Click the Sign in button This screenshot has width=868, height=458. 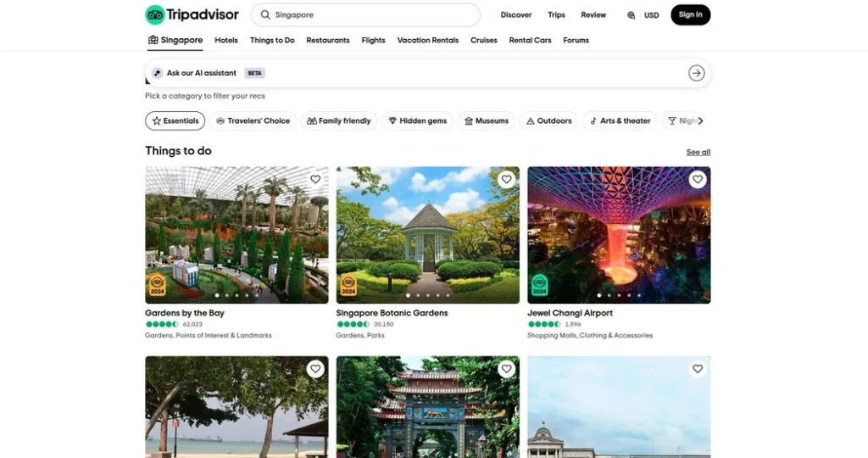click(x=690, y=15)
